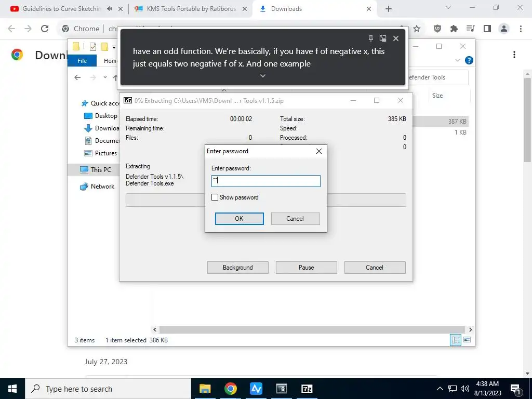Open Downloads page more actions menu
The image size is (532, 399).
coord(514,55)
